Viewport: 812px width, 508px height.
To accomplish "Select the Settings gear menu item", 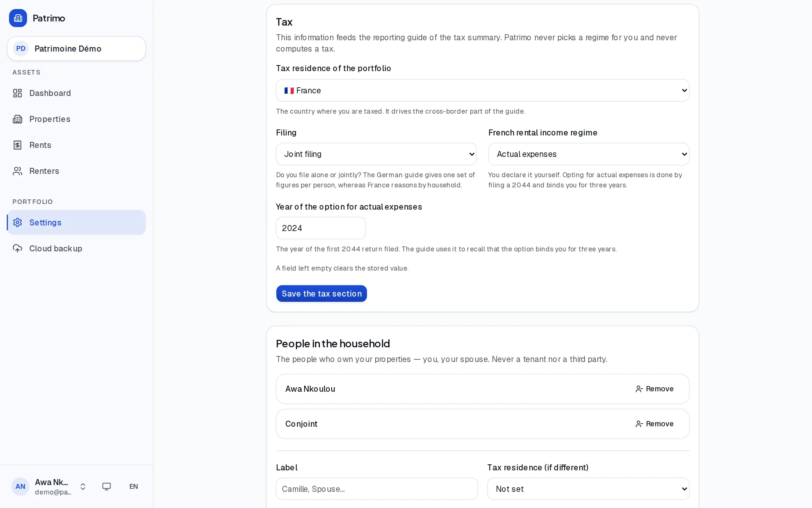I will 76,222.
